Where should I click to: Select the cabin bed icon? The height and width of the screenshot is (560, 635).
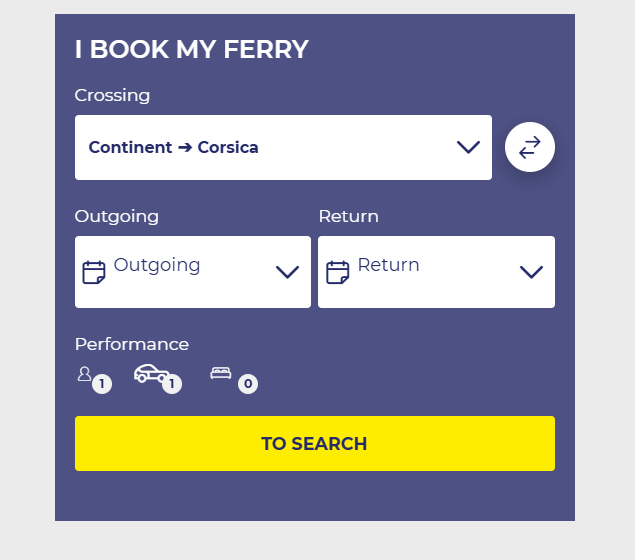pyautogui.click(x=221, y=373)
